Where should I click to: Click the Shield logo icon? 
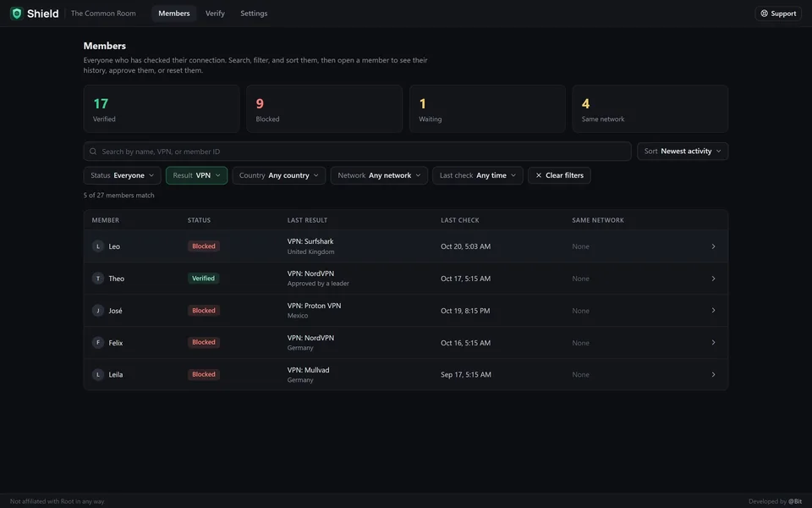click(17, 14)
